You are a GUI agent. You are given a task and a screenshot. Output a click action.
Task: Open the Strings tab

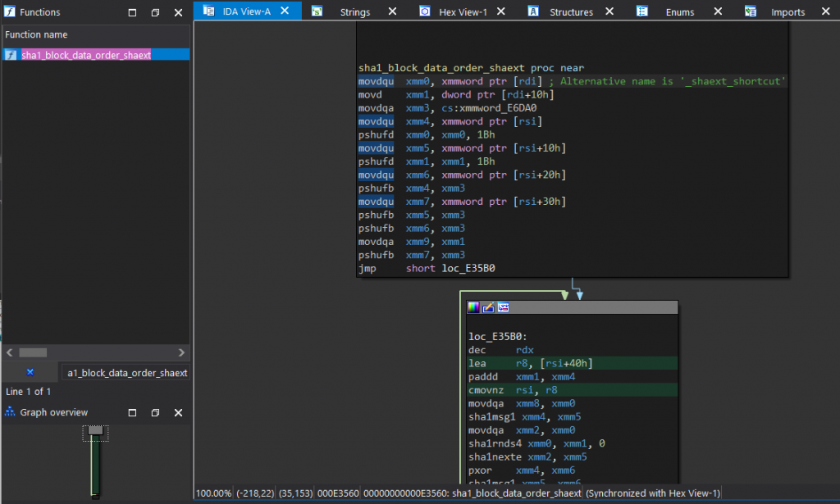[x=354, y=11]
